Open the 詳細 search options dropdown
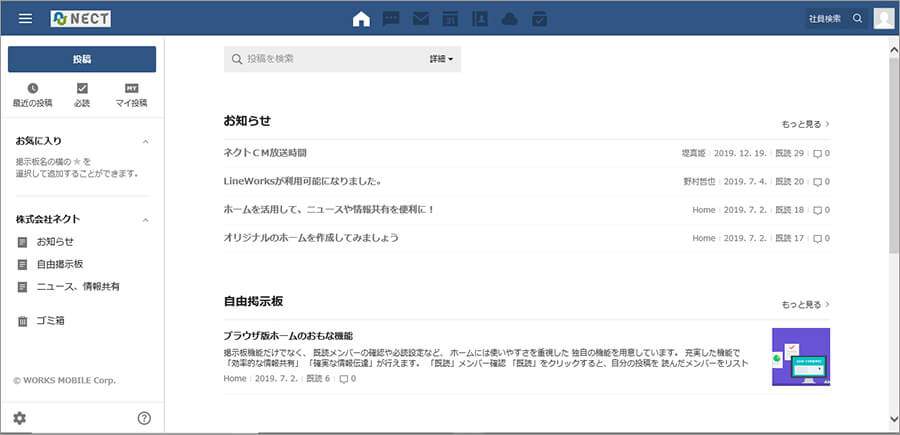The height and width of the screenshot is (435, 900). coord(441,59)
